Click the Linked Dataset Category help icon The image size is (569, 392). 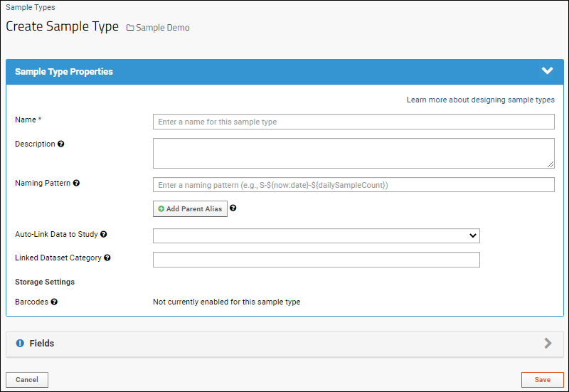pos(107,258)
